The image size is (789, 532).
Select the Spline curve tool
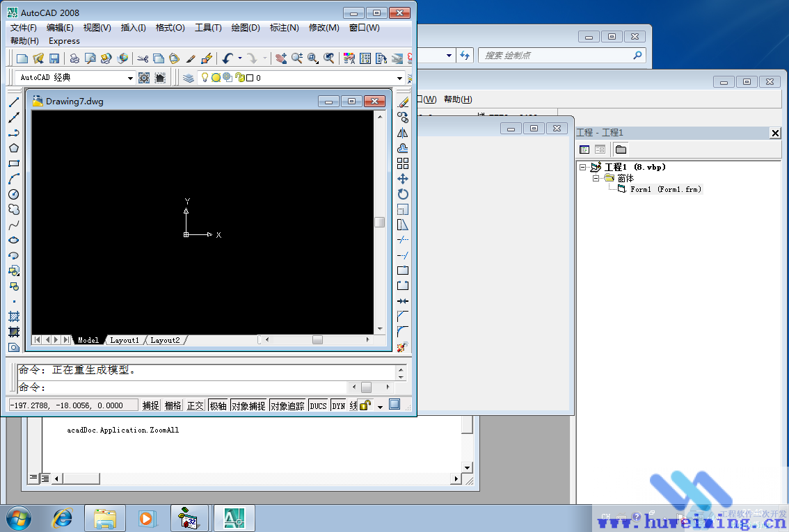[x=14, y=225]
